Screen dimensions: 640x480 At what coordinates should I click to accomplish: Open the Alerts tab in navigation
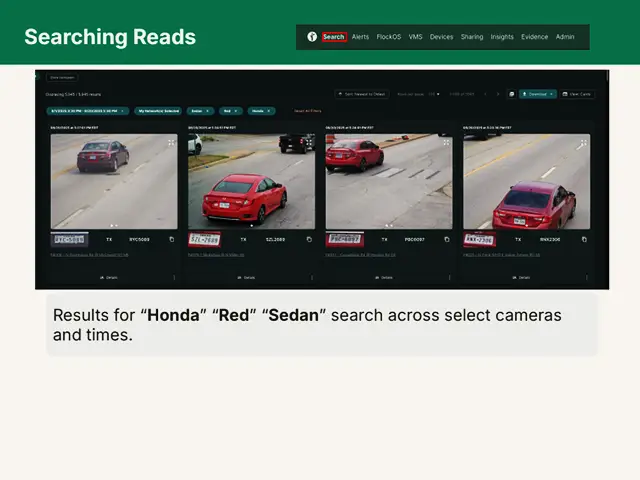[361, 37]
